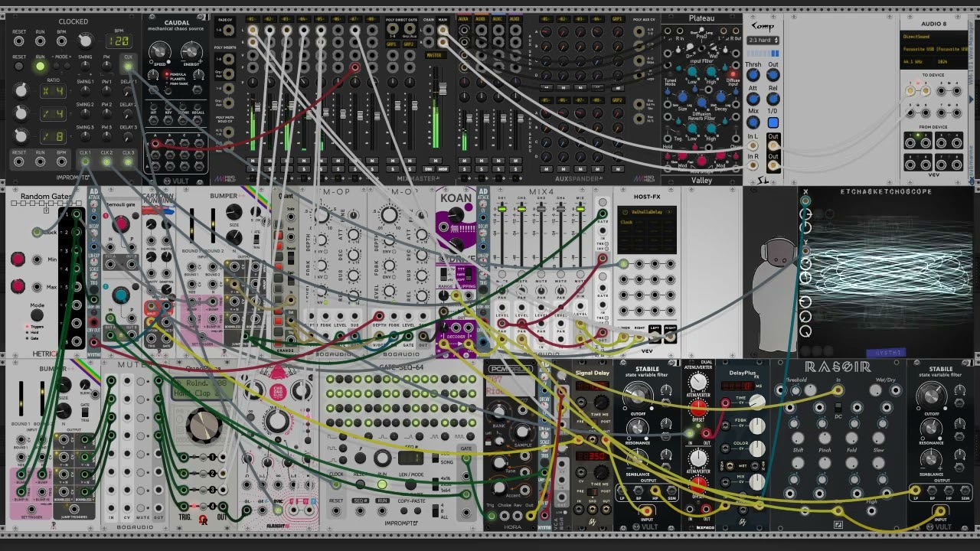The image size is (980, 551).
Task: Toggle the lit RUN button on Gate-Seq-64
Action: pos(381,484)
